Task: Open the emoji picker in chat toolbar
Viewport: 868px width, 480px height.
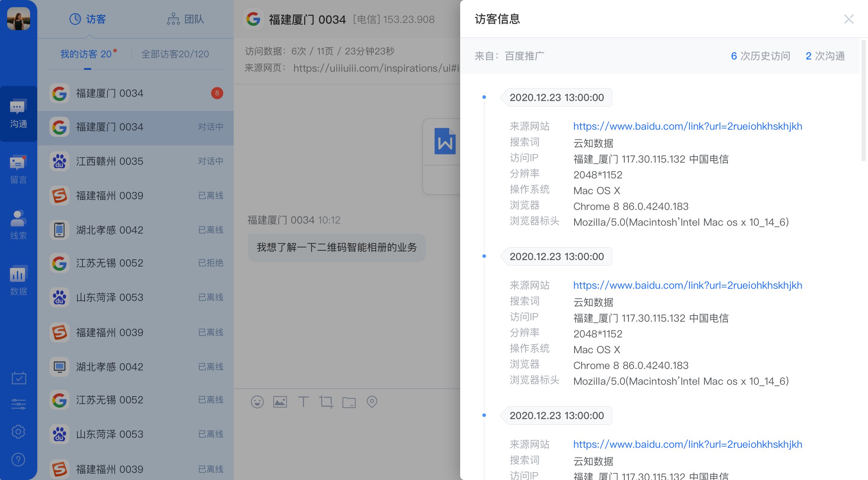Action: (x=257, y=402)
